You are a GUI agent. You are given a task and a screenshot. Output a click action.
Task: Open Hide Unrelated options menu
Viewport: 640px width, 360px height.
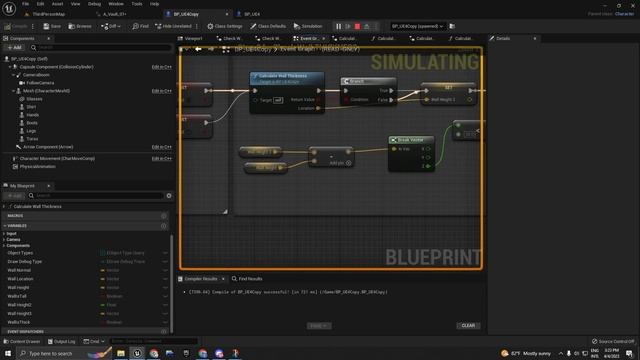pyautogui.click(x=197, y=26)
